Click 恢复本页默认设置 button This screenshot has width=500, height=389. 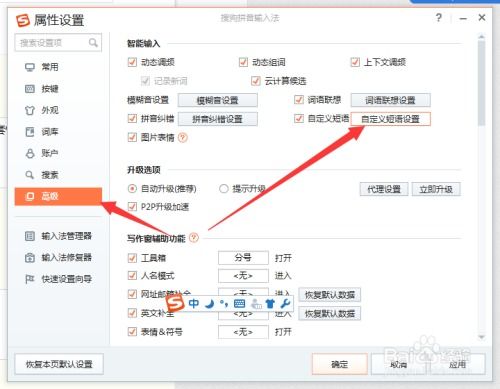(x=59, y=364)
